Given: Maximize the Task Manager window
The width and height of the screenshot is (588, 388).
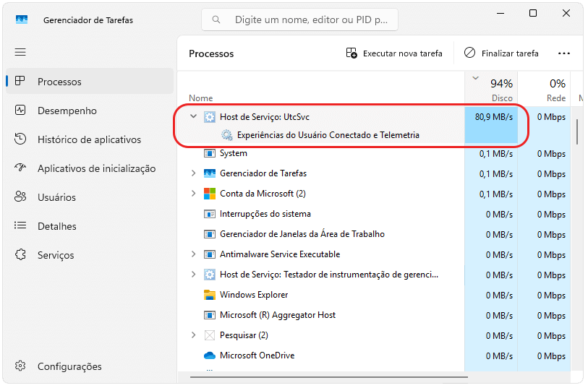Looking at the screenshot, I should pos(533,13).
